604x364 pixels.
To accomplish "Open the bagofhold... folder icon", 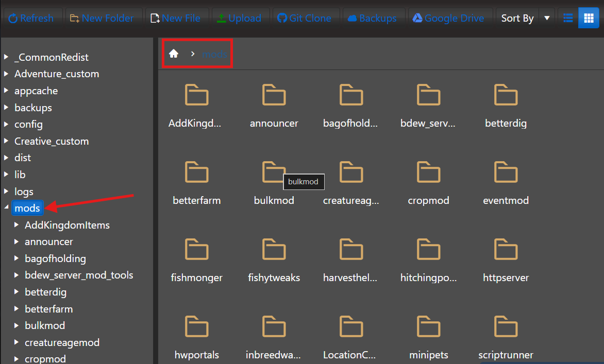I will point(351,95).
